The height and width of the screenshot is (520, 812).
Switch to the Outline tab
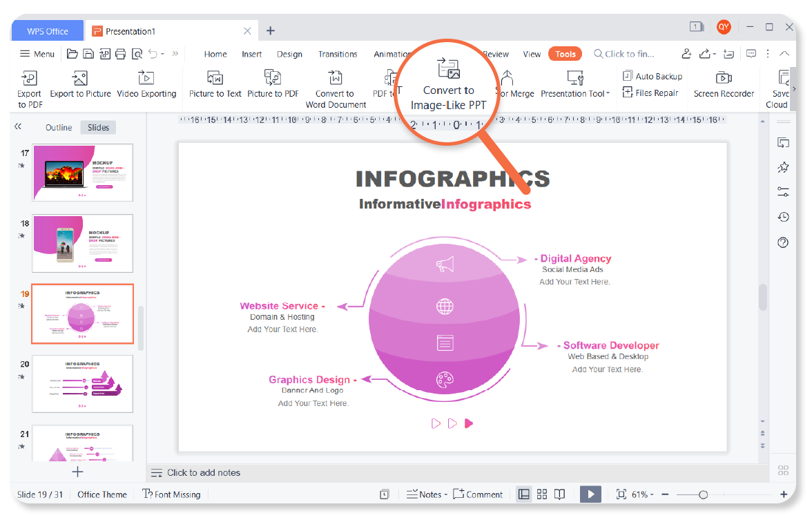(58, 127)
